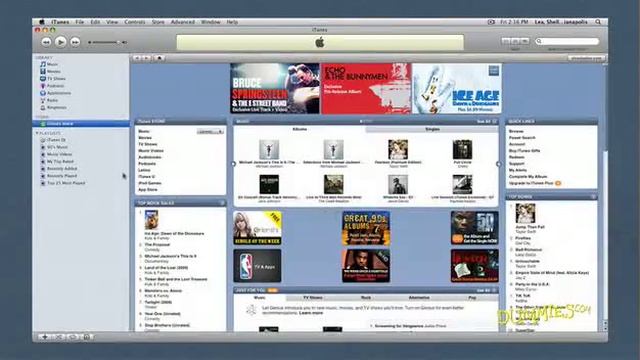This screenshot has height=360, width=640.
Task: Click App Store link in iTunes Store panel
Action: (147, 189)
